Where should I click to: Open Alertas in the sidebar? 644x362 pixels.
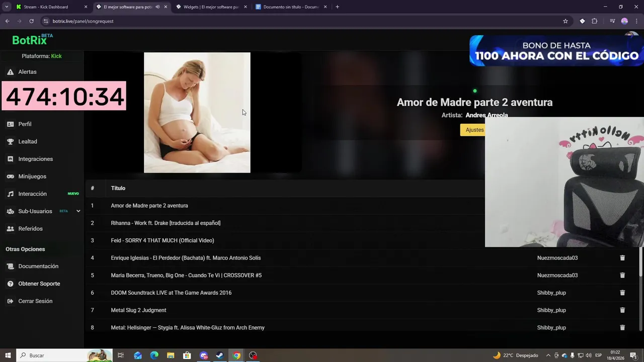[27, 72]
